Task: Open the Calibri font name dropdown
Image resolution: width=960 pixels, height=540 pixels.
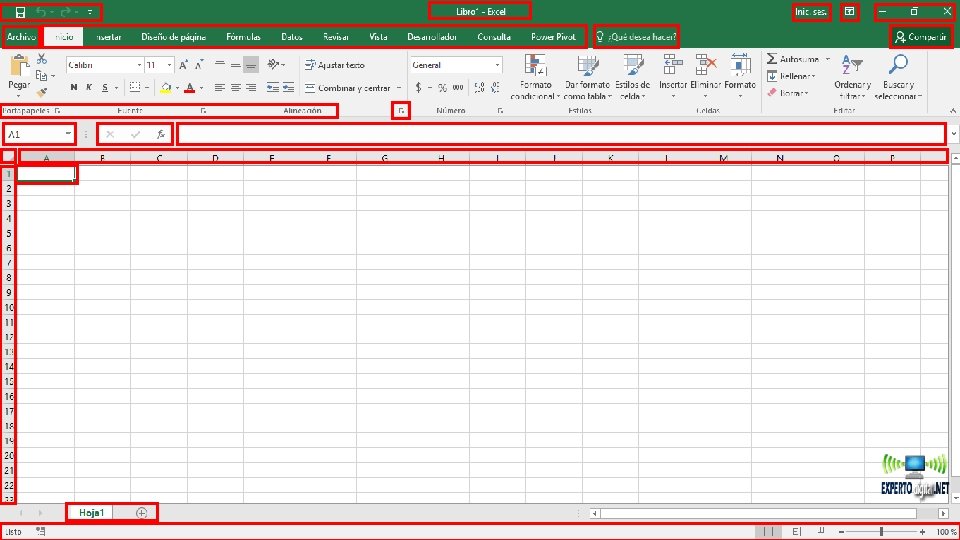Action: pos(139,65)
